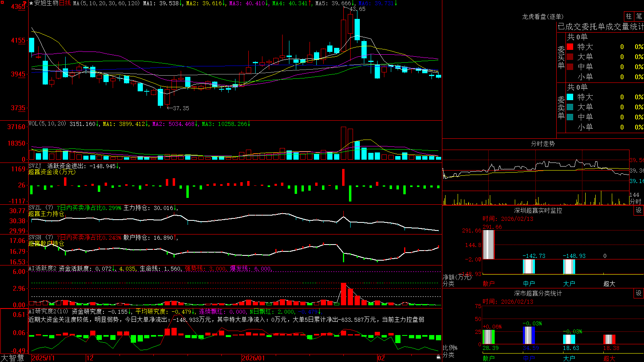Click the 超大 category label in 深市超赢分类统计
The width and height of the screenshot is (644, 362).
tap(609, 358)
